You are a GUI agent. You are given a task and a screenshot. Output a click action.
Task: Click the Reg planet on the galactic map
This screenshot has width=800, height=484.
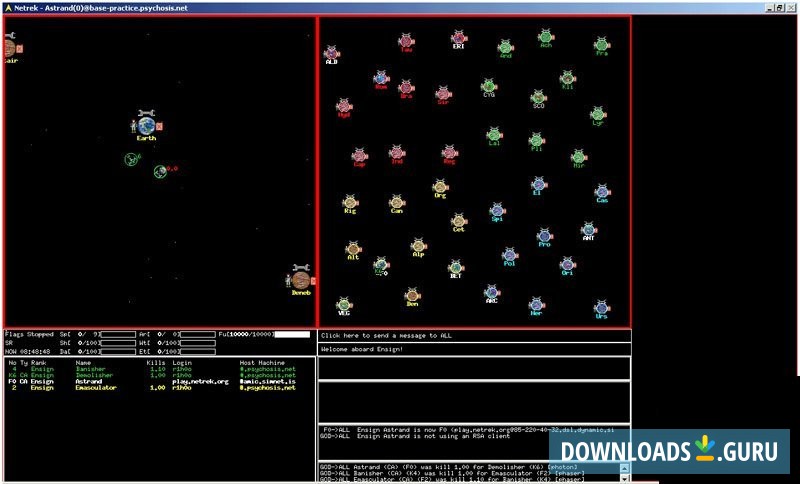point(449,152)
